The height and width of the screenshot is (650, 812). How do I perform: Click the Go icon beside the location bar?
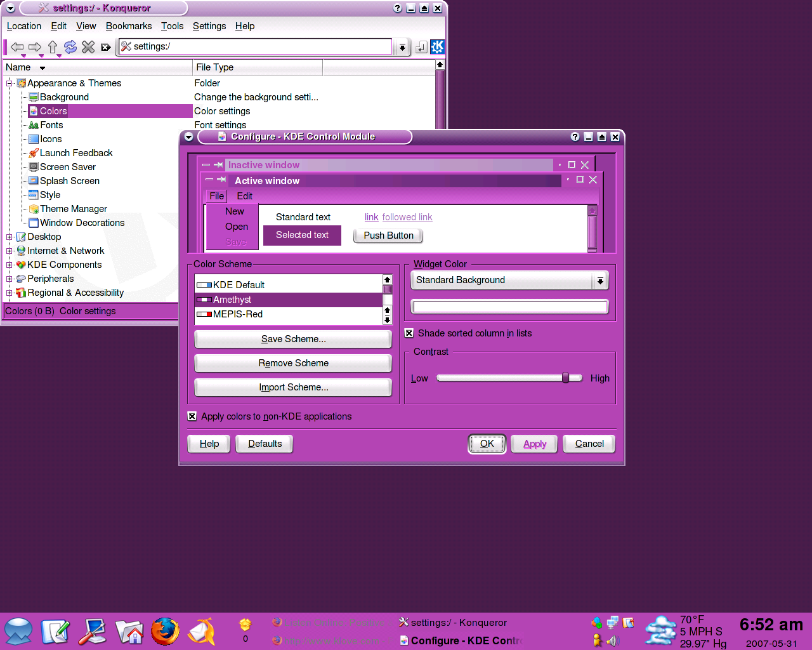click(x=421, y=47)
